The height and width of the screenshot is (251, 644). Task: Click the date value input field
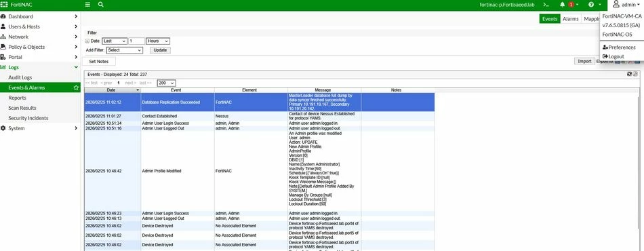coord(136,41)
